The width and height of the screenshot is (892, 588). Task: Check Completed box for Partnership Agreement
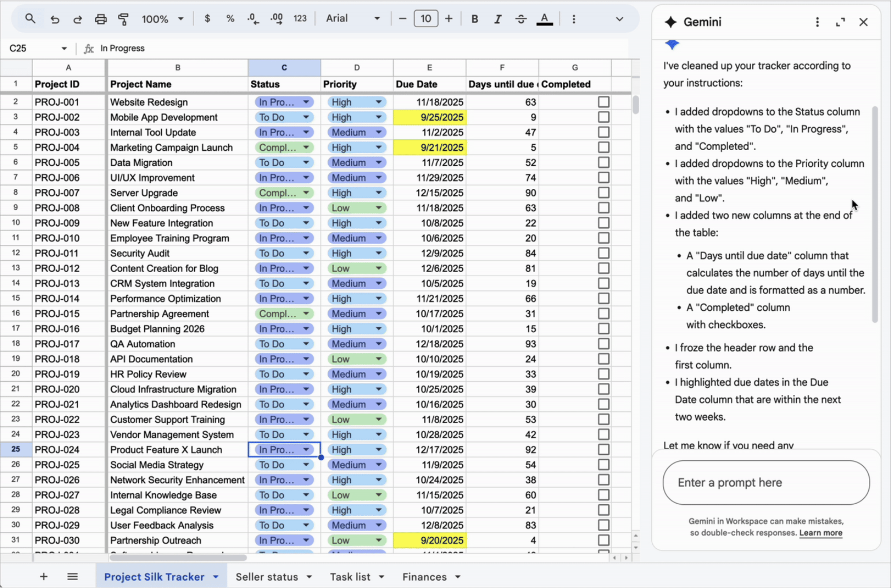click(x=604, y=314)
